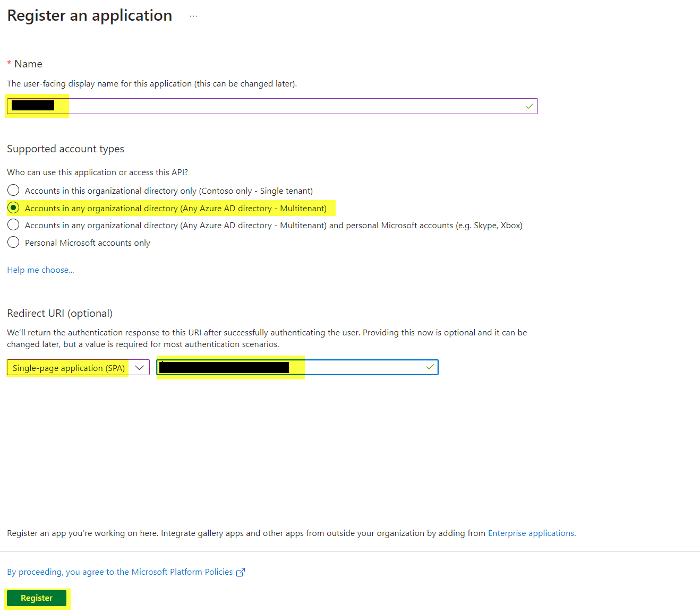Click the Supported account types heading
Image resolution: width=700 pixels, height=614 pixels.
[x=65, y=149]
